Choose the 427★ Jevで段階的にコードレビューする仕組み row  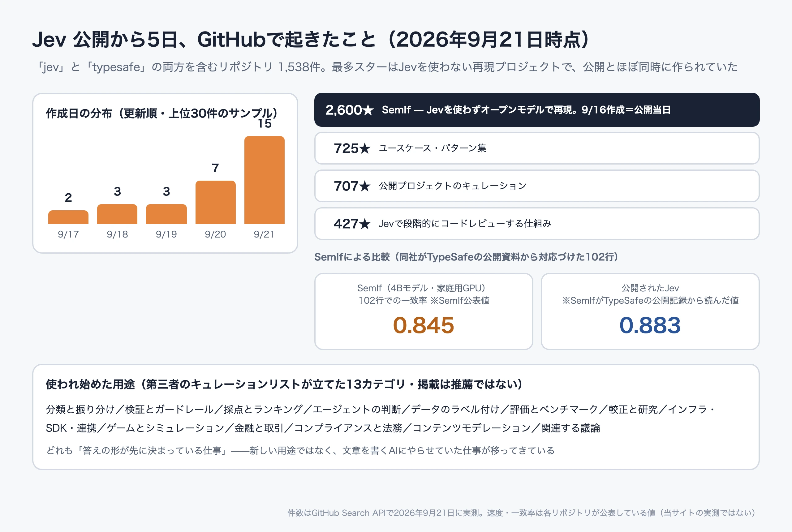click(536, 224)
